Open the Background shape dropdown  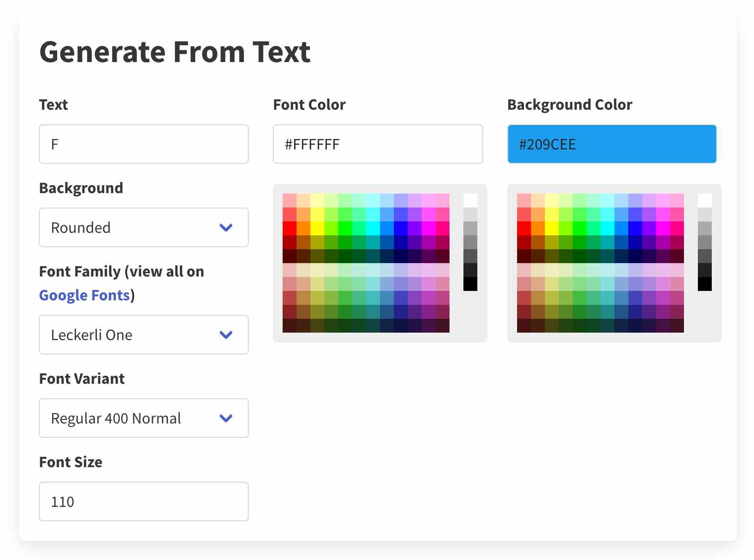coord(143,227)
